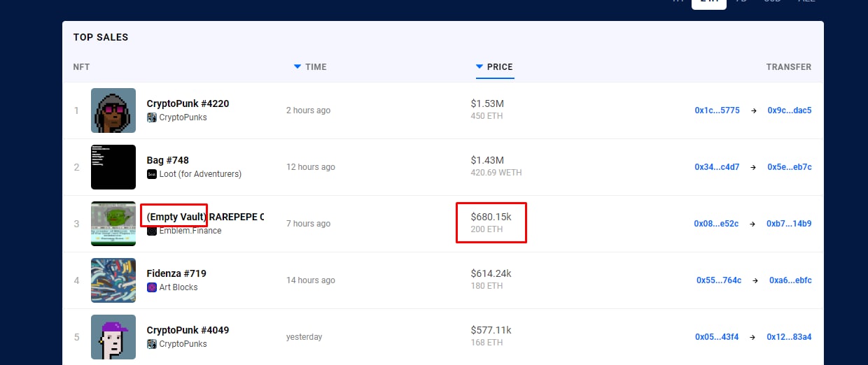868x365 pixels.
Task: Click the Emblem.Finance collection icon
Action: click(152, 231)
